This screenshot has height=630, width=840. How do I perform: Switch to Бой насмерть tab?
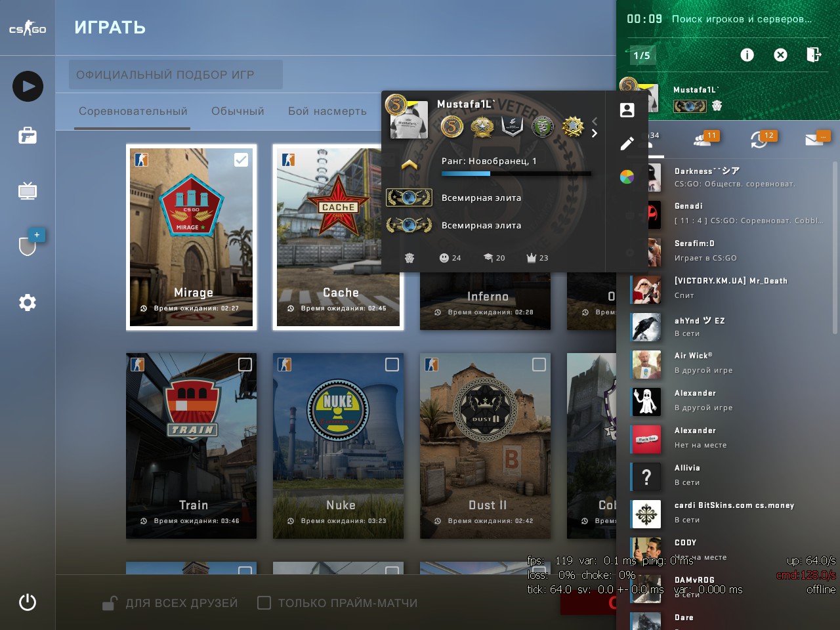pos(327,111)
